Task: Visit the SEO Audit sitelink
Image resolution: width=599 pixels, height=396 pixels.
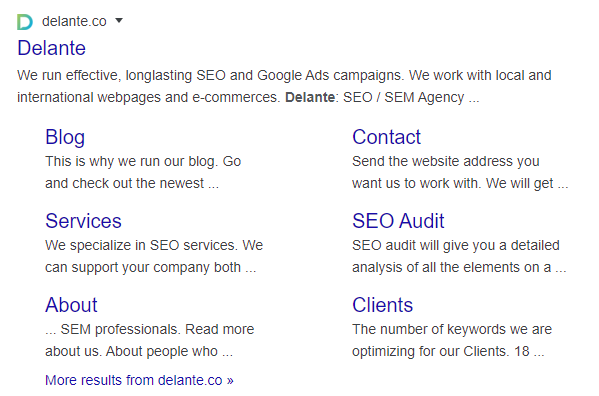Action: pos(398,221)
